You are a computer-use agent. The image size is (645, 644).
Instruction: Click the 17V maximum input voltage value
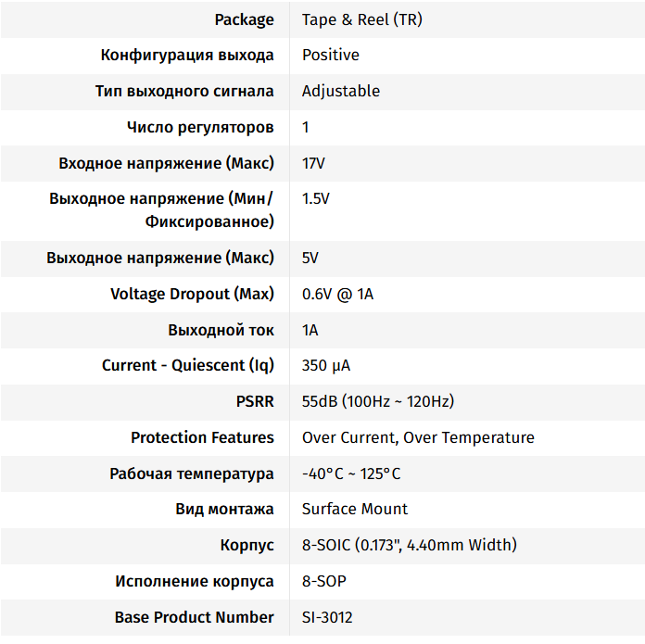[313, 163]
